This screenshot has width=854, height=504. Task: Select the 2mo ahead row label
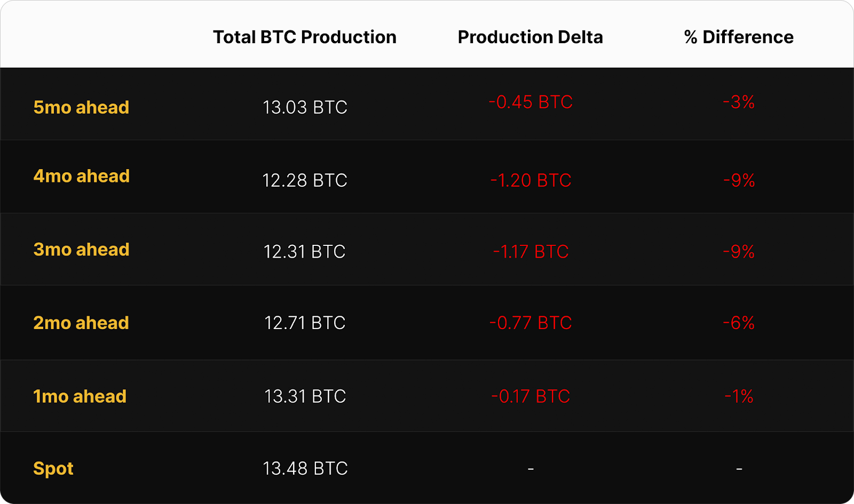click(81, 323)
